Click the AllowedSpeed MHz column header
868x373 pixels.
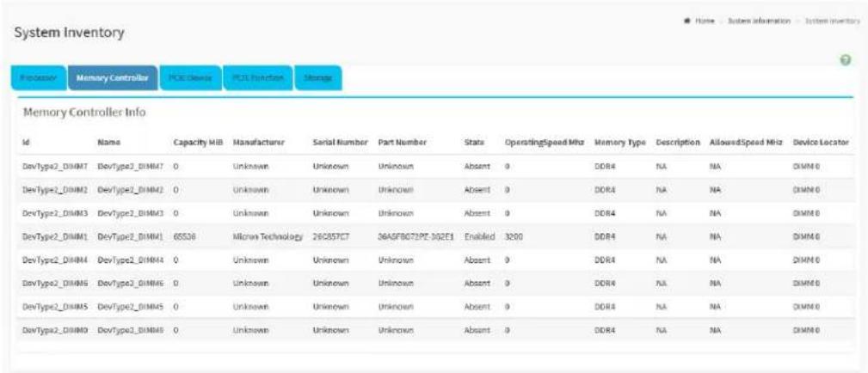[x=746, y=142]
